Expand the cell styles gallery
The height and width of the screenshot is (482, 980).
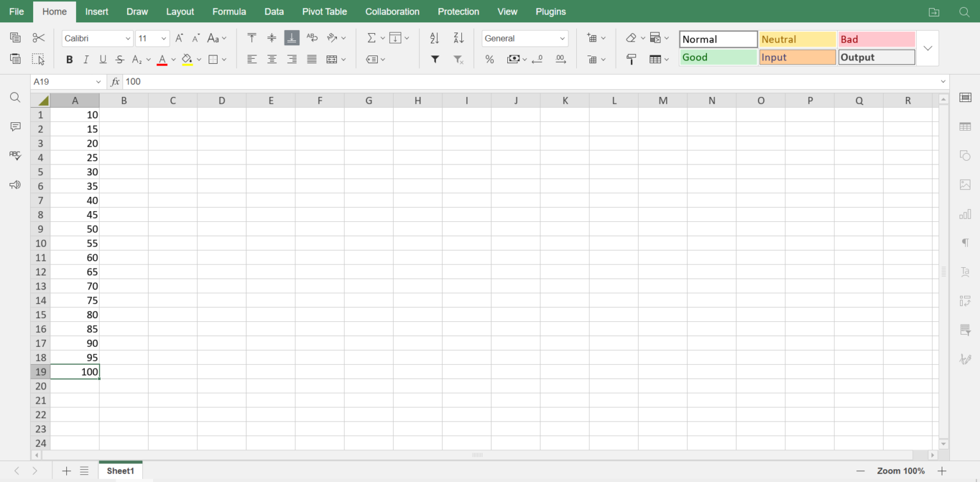click(x=928, y=48)
